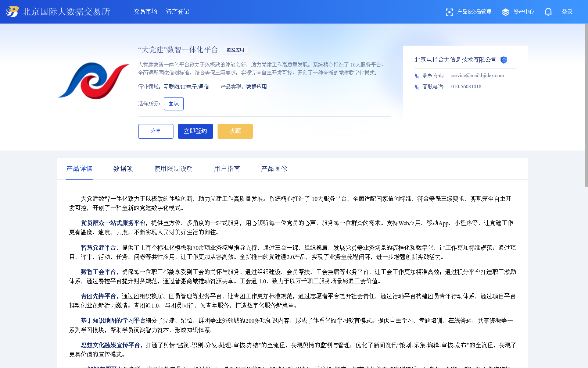588x368 pixels.
Task: Click the 登录 link
Action: click(567, 12)
